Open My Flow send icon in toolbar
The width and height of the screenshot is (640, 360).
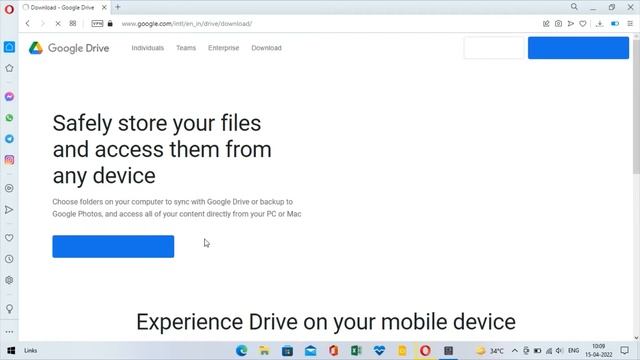571,24
